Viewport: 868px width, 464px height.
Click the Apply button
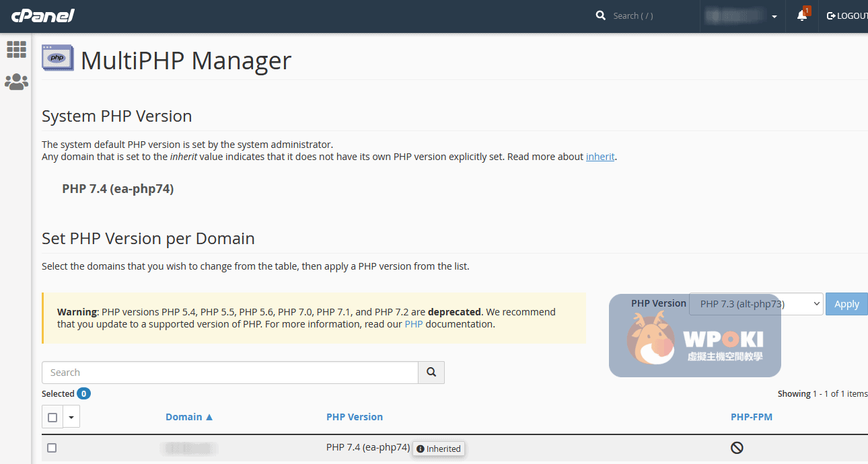tap(846, 304)
